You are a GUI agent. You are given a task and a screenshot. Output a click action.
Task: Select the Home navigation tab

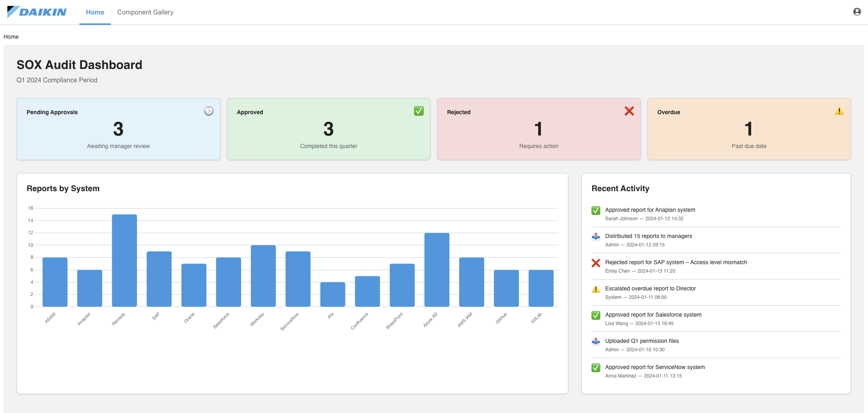[x=95, y=12]
